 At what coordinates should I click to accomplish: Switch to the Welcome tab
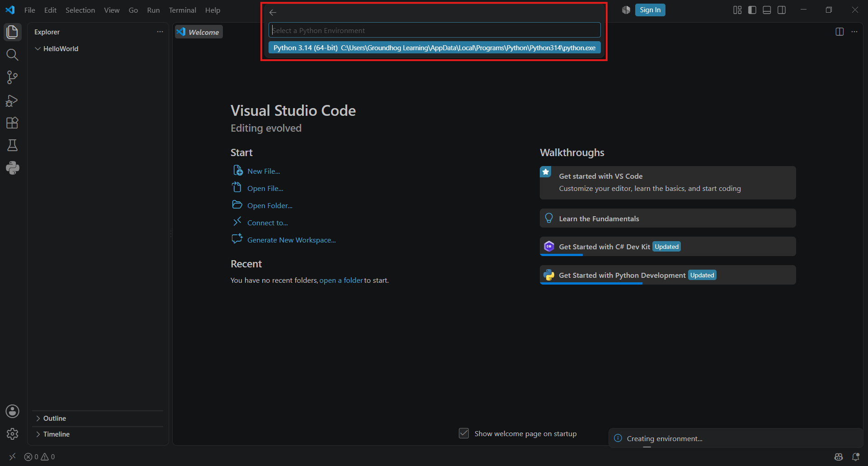click(x=199, y=32)
